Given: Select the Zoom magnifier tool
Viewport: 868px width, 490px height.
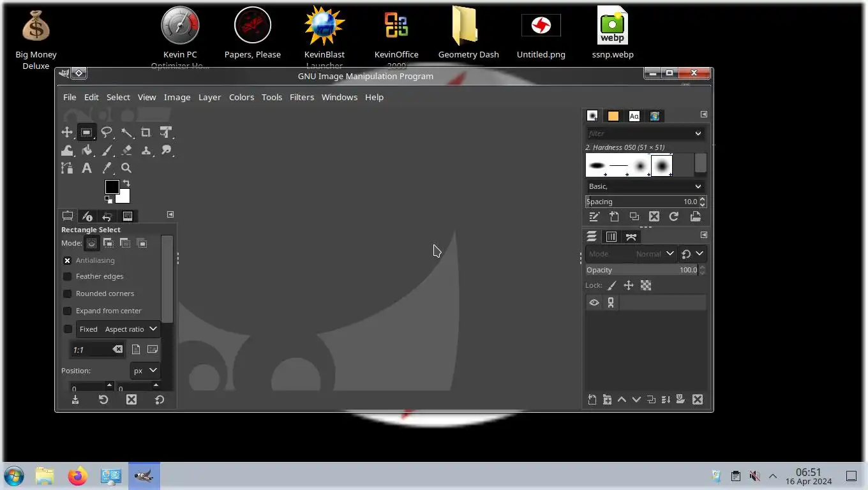Looking at the screenshot, I should [126, 168].
